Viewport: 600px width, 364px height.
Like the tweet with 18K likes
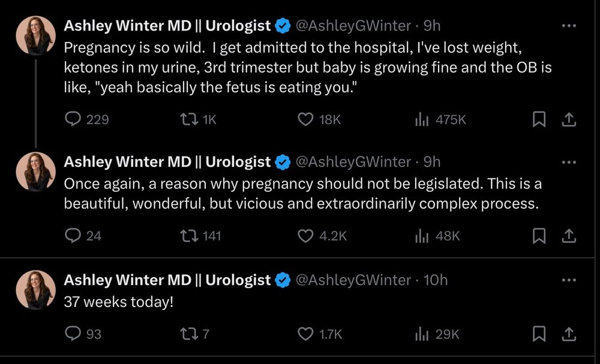[306, 120]
